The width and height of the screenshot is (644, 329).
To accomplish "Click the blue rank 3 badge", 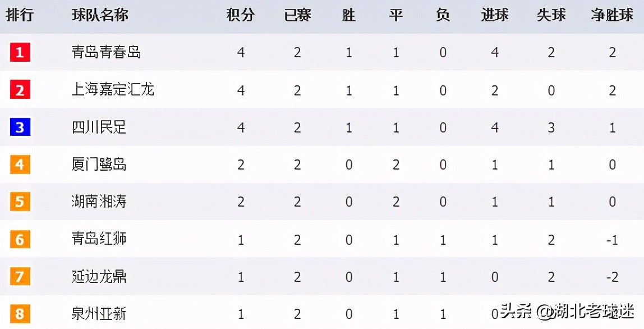I will tap(20, 127).
